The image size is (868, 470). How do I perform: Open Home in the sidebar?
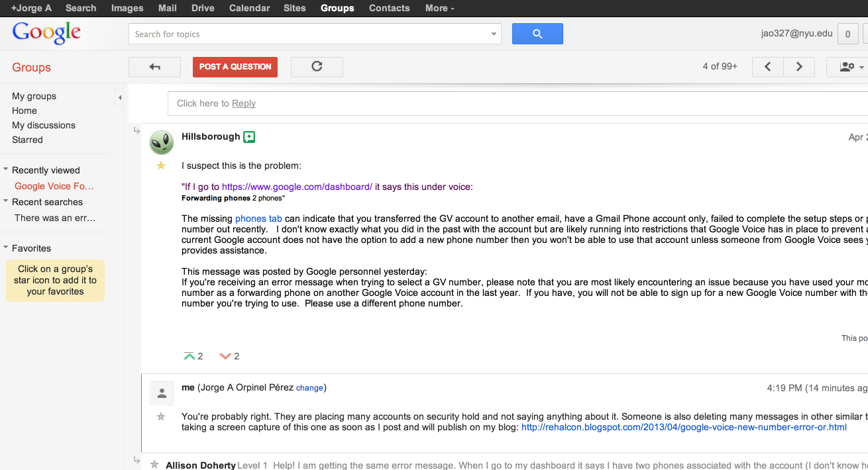pyautogui.click(x=25, y=111)
